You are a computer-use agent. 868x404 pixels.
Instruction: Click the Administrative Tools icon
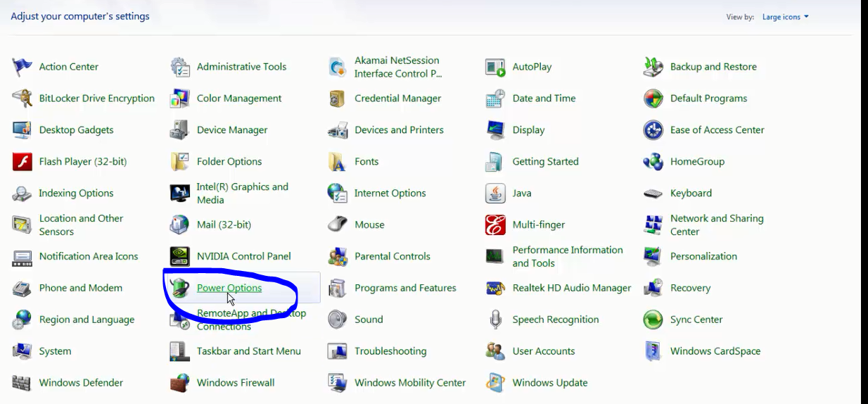[x=180, y=67]
